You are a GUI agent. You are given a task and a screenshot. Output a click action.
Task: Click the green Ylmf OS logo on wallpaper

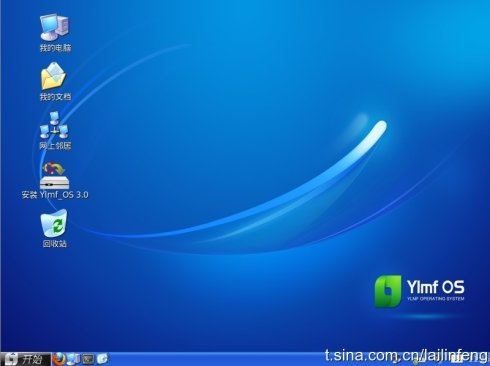(x=388, y=291)
